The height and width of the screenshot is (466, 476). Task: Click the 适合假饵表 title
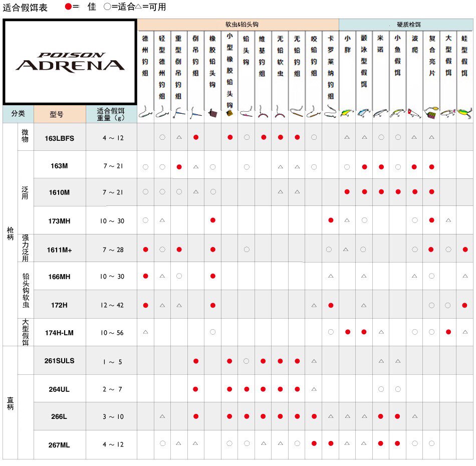coord(25,8)
